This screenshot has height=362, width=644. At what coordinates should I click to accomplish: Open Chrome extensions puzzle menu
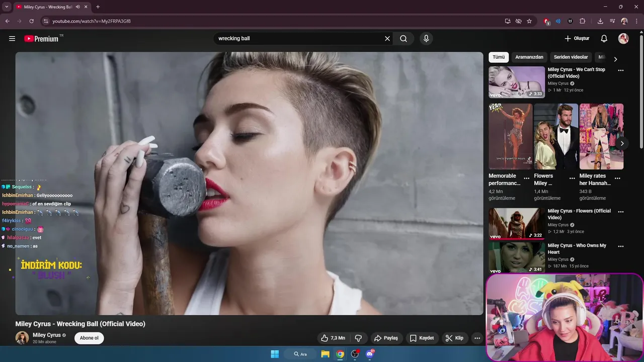pyautogui.click(x=583, y=21)
